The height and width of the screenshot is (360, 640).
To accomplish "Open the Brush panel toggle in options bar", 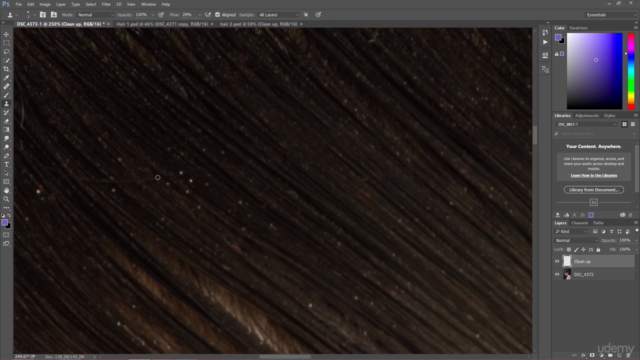I will click(43, 15).
